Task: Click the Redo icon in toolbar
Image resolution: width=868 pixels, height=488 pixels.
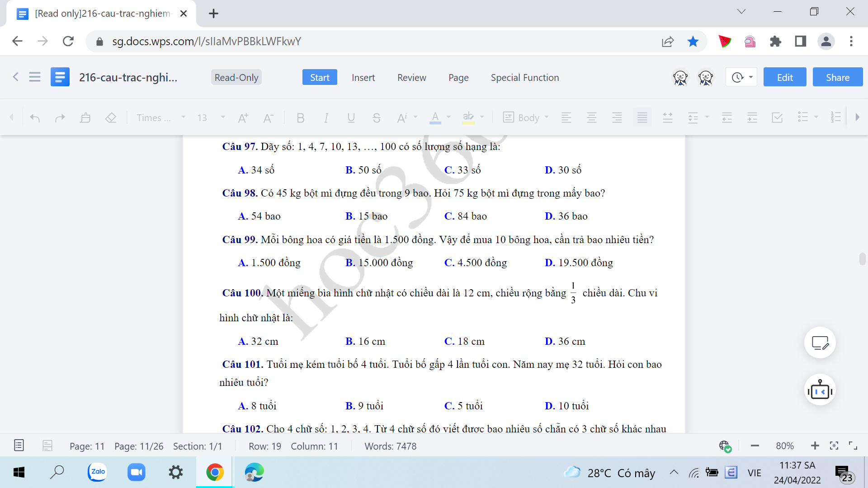Action: 60,117
